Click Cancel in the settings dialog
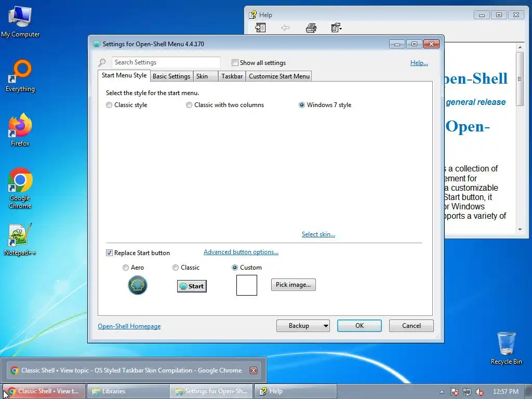The width and height of the screenshot is (532, 399). (411, 326)
